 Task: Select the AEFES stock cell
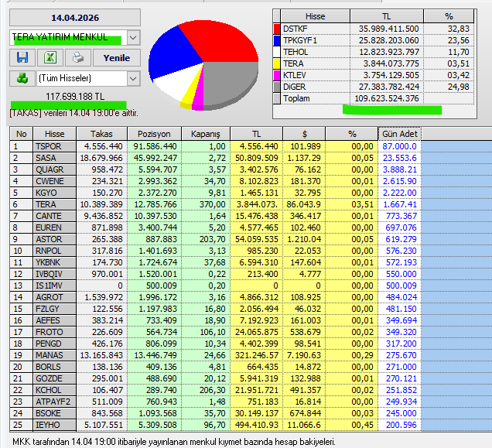(55, 321)
